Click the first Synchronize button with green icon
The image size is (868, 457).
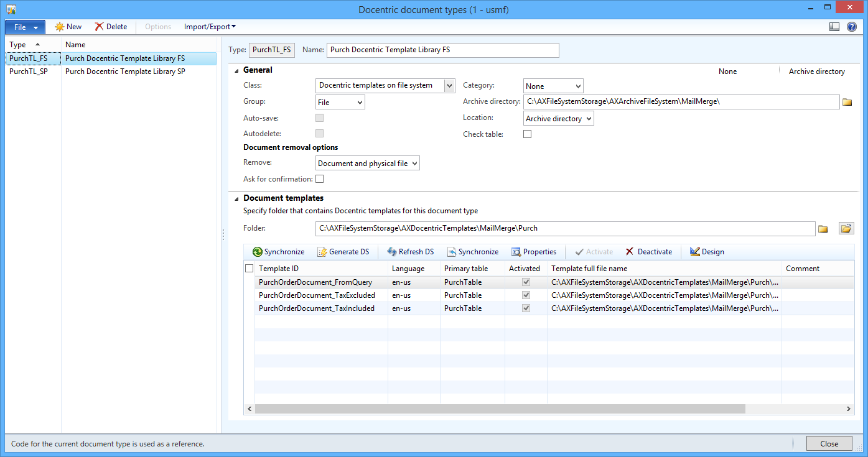coord(278,252)
